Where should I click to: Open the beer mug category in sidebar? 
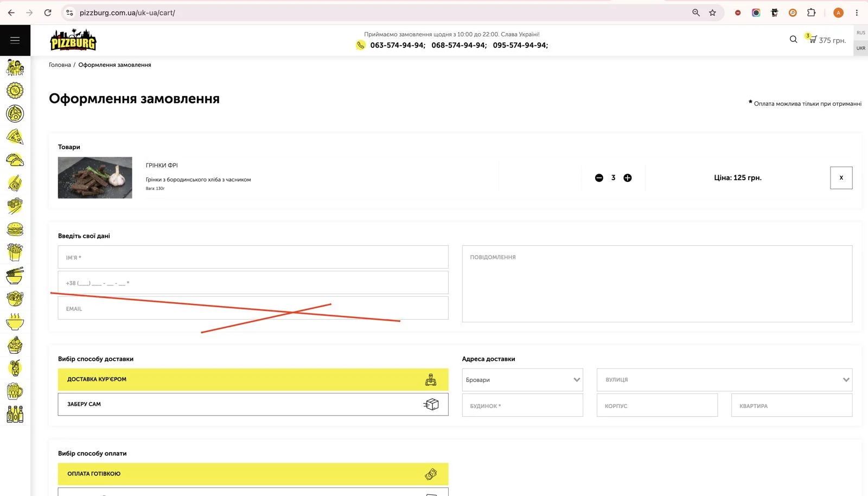tap(15, 391)
